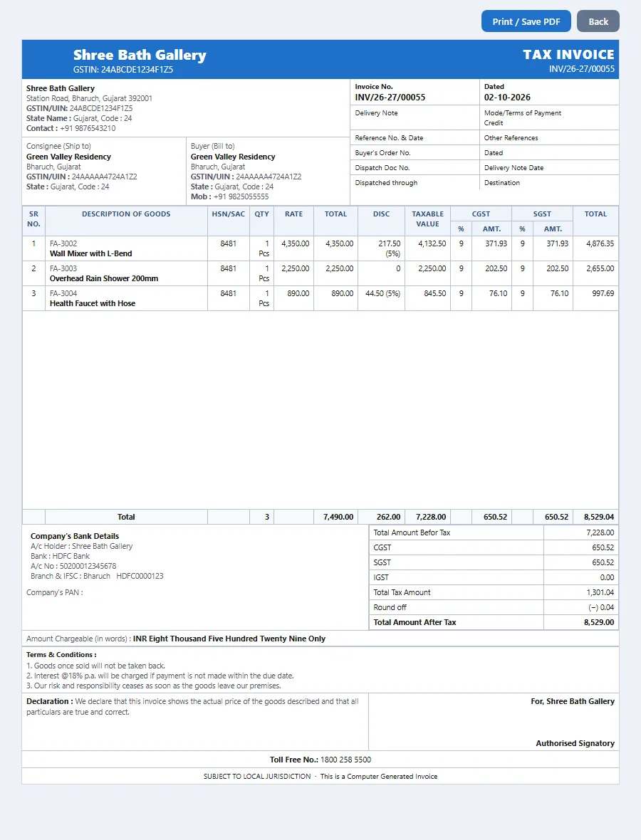Select the Bank : HDFC Bank line
This screenshot has width=641, height=840.
pyautogui.click(x=60, y=556)
